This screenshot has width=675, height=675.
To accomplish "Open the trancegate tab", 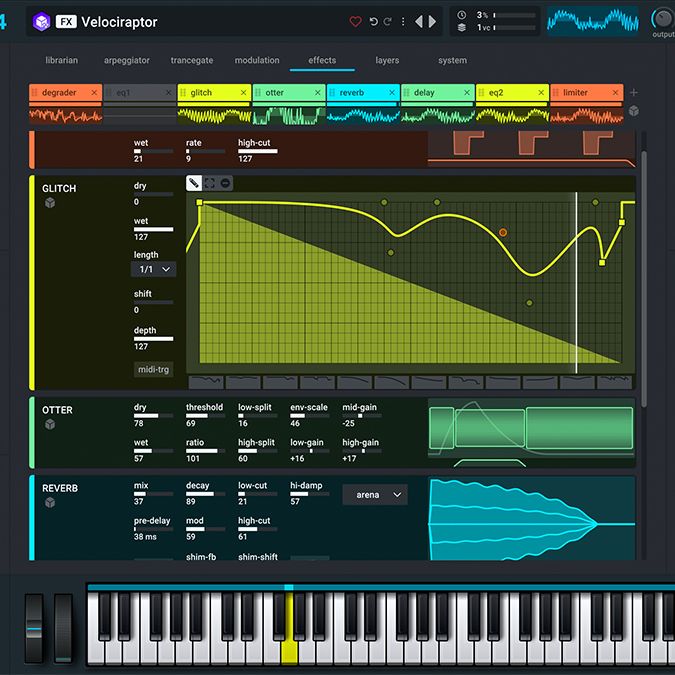I will tap(192, 60).
